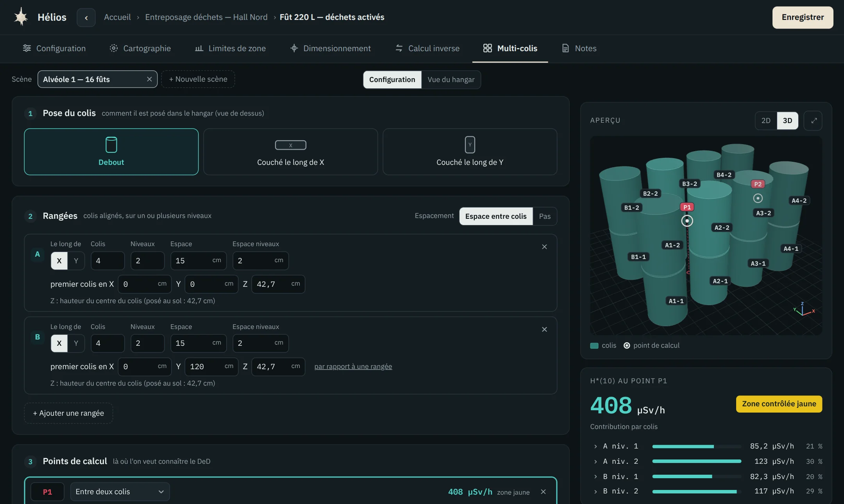Screen dimensions: 844x504
Task: Open the Entre deux colis dropdown
Action: coord(120,492)
